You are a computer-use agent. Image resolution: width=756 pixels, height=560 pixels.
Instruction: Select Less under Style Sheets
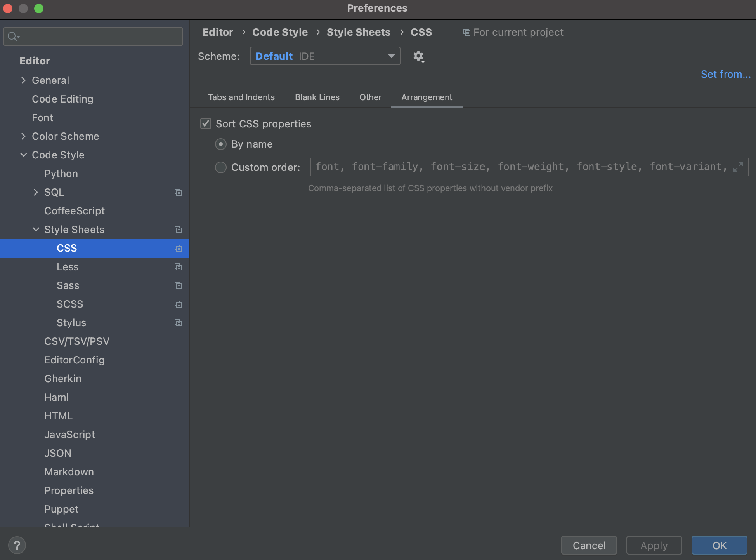pos(68,267)
